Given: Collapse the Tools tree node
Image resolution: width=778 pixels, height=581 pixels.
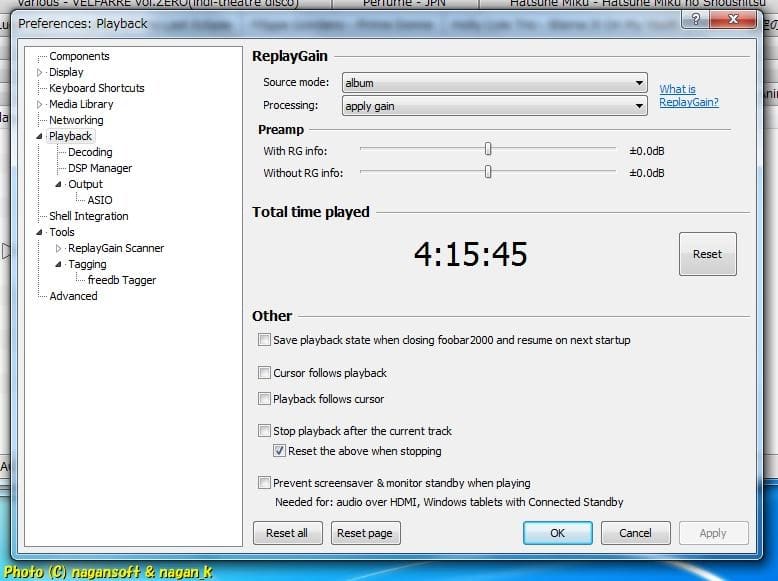Looking at the screenshot, I should [40, 233].
